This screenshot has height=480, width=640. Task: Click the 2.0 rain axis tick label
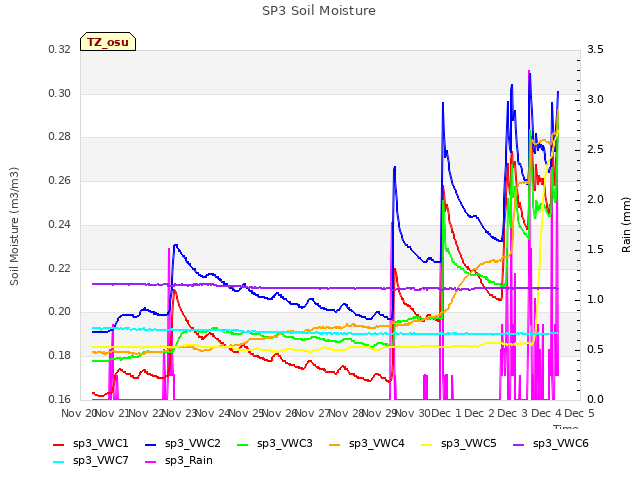coord(595,200)
